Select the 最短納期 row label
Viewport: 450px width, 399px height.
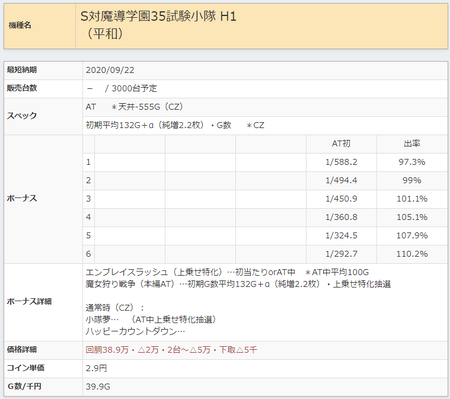pyautogui.click(x=22, y=70)
